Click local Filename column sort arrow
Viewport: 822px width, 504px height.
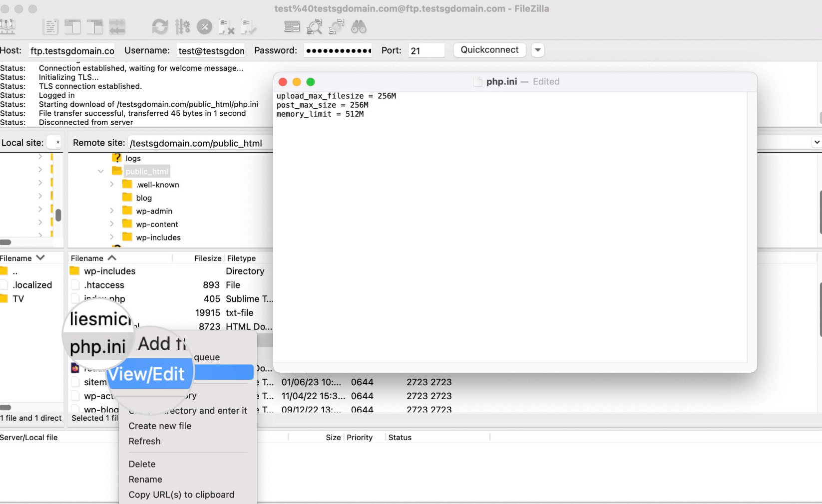point(40,257)
